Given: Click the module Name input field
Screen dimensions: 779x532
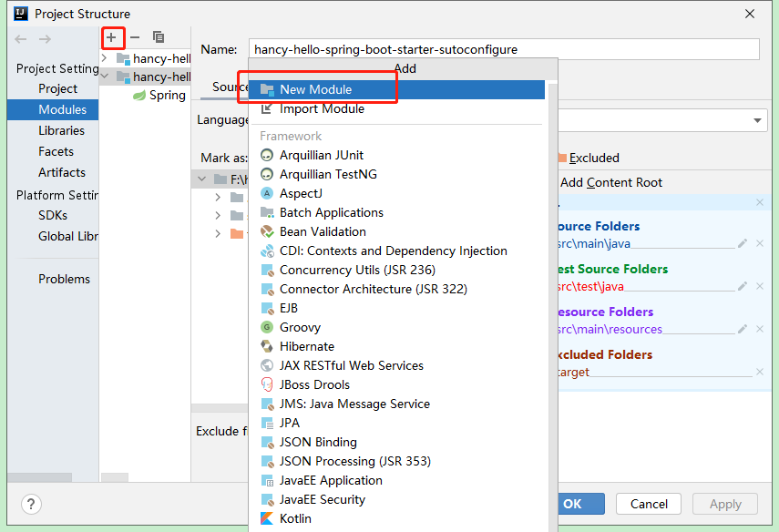Looking at the screenshot, I should [x=504, y=49].
